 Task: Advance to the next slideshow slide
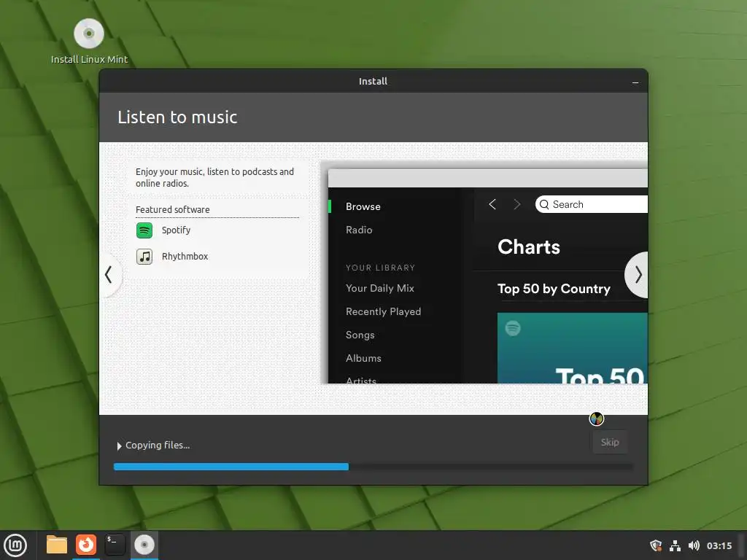[x=638, y=275]
